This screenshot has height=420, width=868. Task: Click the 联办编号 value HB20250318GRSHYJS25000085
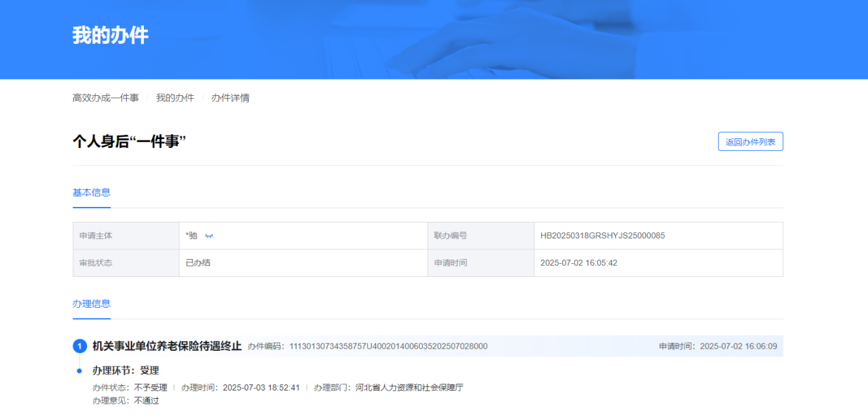coord(602,236)
